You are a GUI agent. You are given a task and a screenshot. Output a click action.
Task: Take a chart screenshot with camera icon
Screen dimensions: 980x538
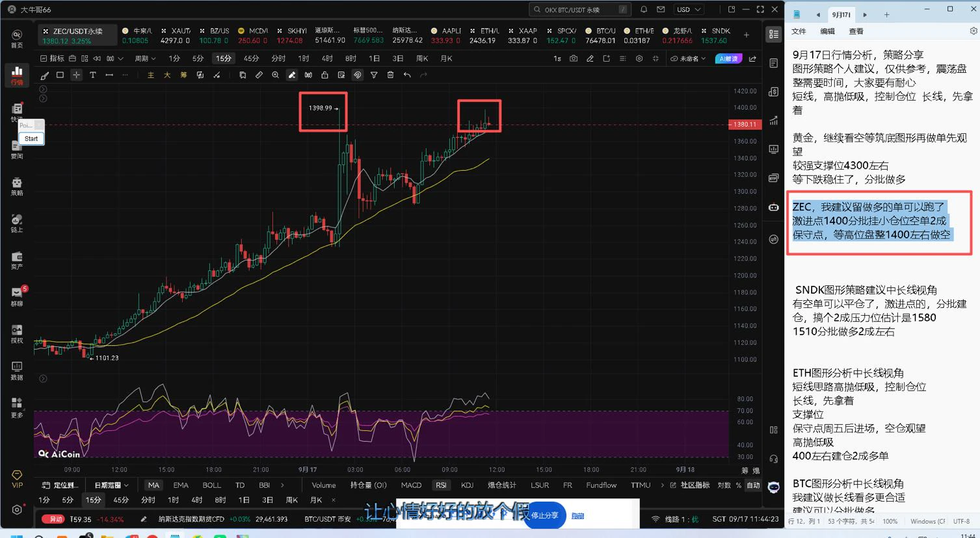(x=573, y=58)
